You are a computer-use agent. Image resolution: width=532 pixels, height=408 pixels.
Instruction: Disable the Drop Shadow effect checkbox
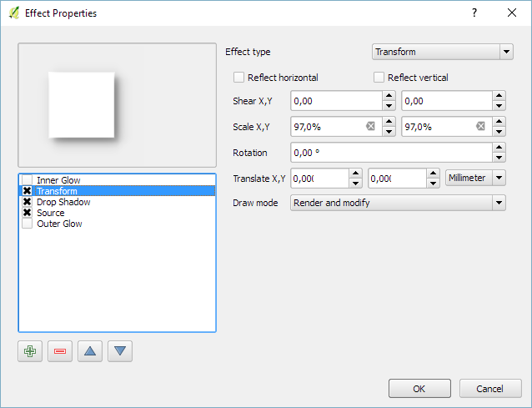click(28, 202)
